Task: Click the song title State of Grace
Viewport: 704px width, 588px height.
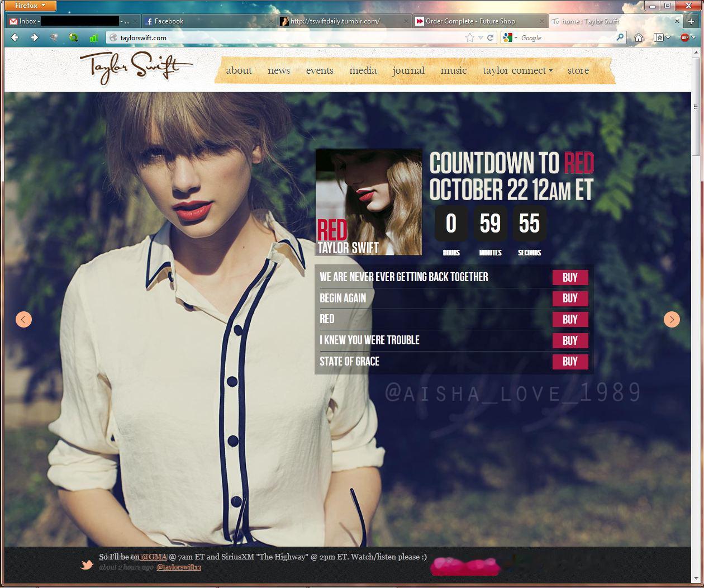Action: pos(349,362)
